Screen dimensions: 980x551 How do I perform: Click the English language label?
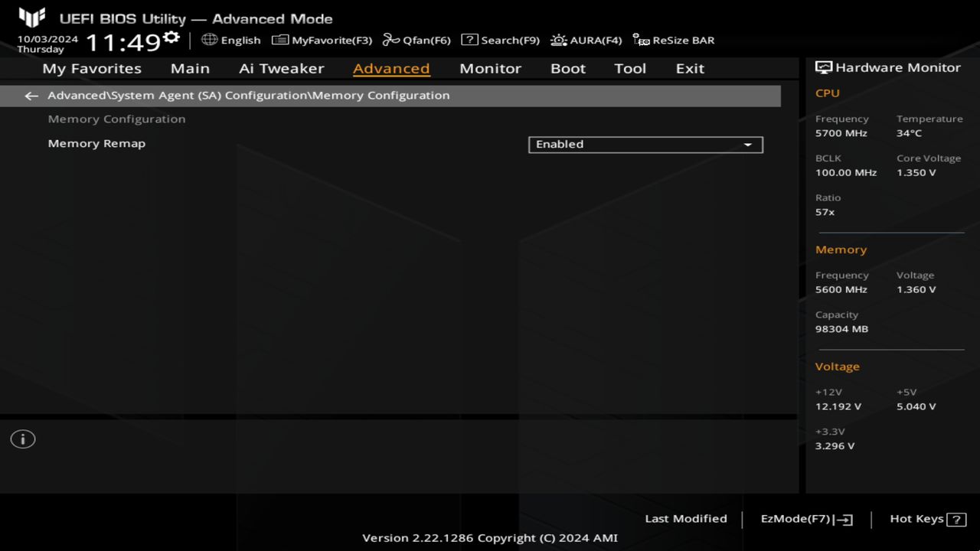click(240, 41)
